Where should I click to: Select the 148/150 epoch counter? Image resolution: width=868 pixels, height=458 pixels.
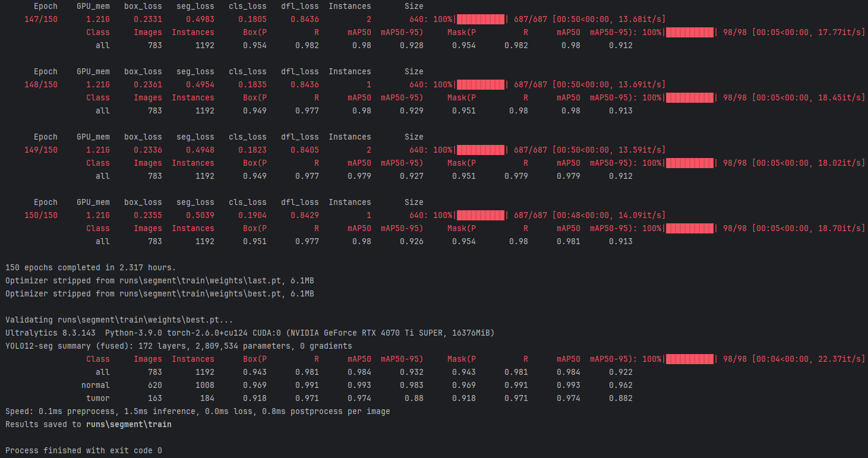click(x=41, y=85)
